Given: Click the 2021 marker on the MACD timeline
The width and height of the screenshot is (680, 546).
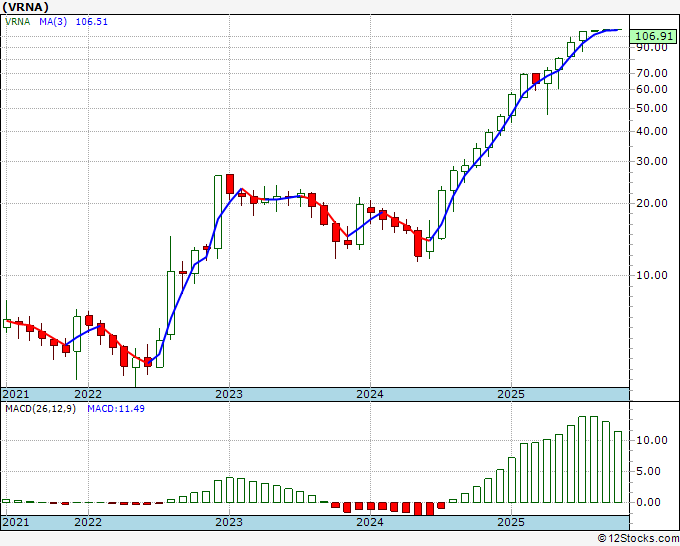Looking at the screenshot, I should [x=16, y=522].
